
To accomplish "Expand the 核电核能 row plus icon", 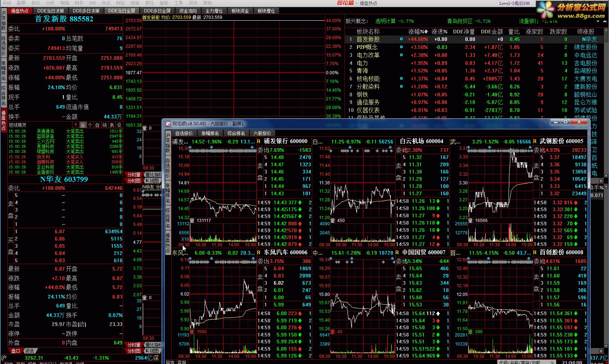I will (x=401, y=79).
